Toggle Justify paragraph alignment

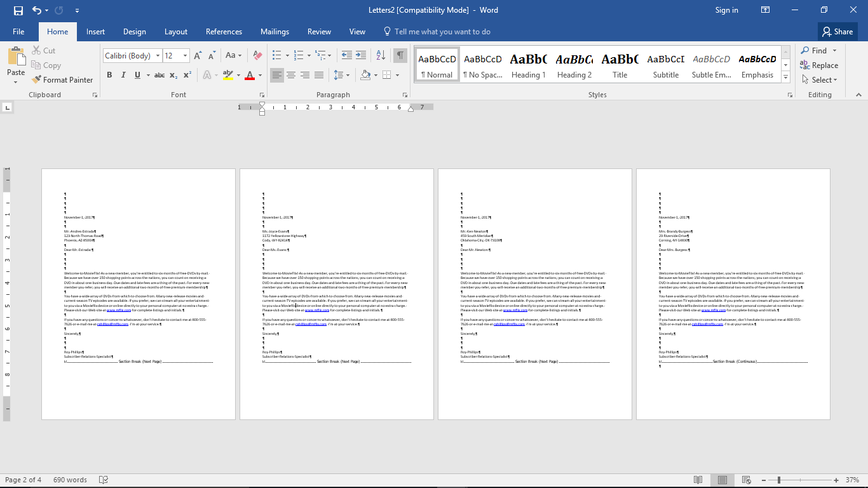(318, 75)
